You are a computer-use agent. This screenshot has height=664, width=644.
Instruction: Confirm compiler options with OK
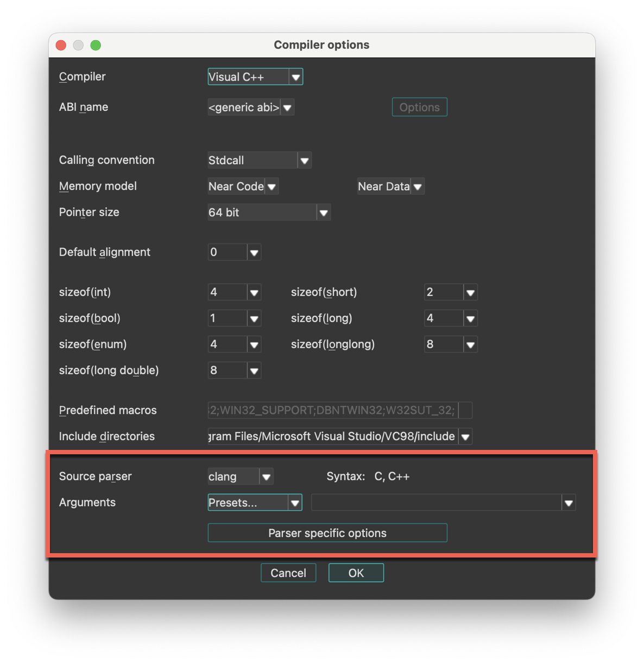(356, 572)
